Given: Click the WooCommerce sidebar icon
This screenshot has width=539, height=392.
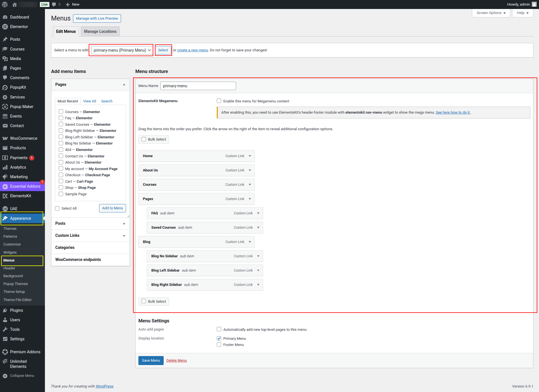Looking at the screenshot, I should [5, 138].
